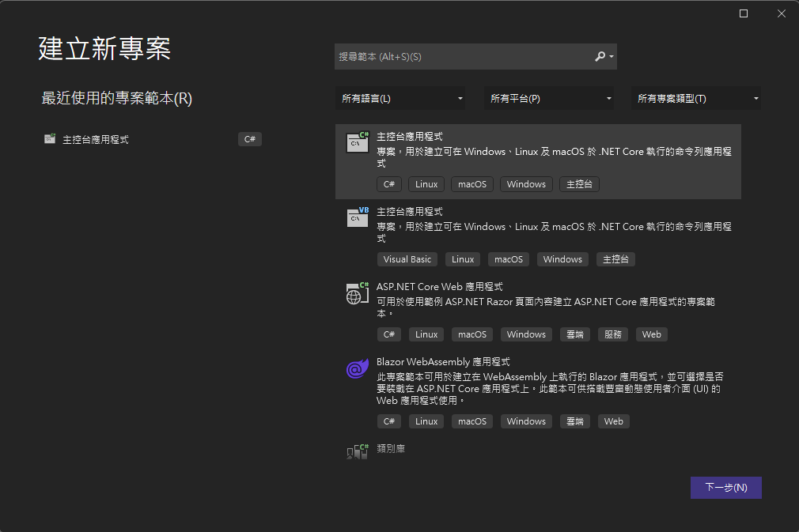
Task: Click 雲端 tag under Blazor WebAssembly template
Action: pos(575,421)
